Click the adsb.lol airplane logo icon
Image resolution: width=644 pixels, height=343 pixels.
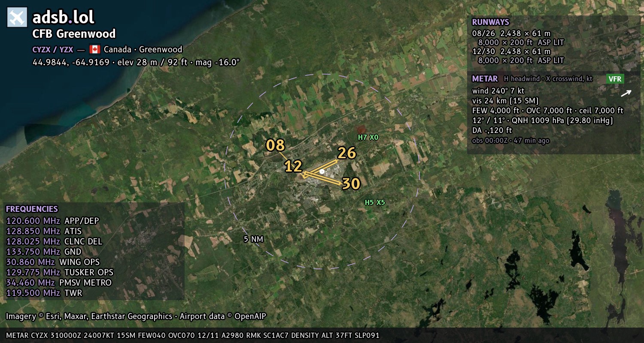pos(17,18)
